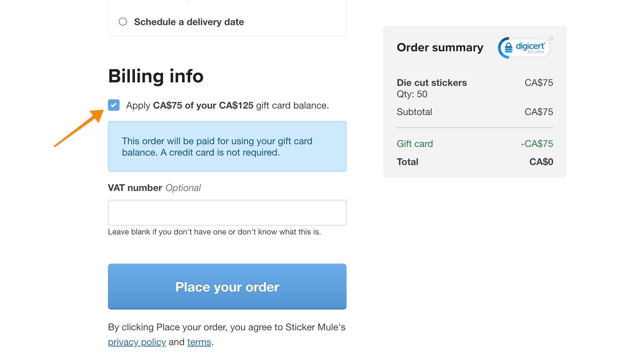Click inside the VAT number input field
644x363 pixels.
pyautogui.click(x=227, y=213)
